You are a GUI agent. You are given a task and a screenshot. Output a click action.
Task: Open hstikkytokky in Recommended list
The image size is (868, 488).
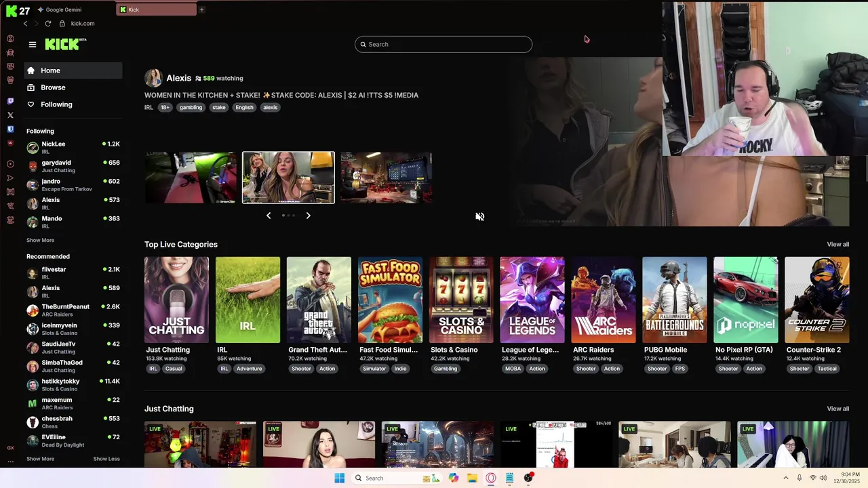[73, 385]
